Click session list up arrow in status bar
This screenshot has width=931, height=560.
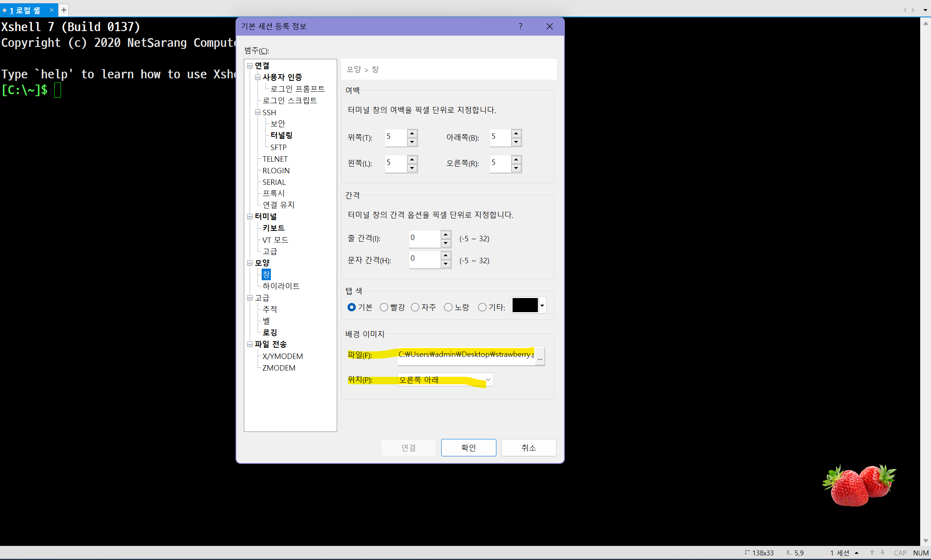856,553
